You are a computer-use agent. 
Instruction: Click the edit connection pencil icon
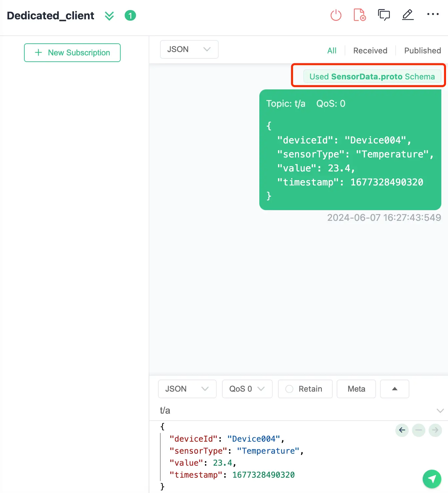coord(408,15)
